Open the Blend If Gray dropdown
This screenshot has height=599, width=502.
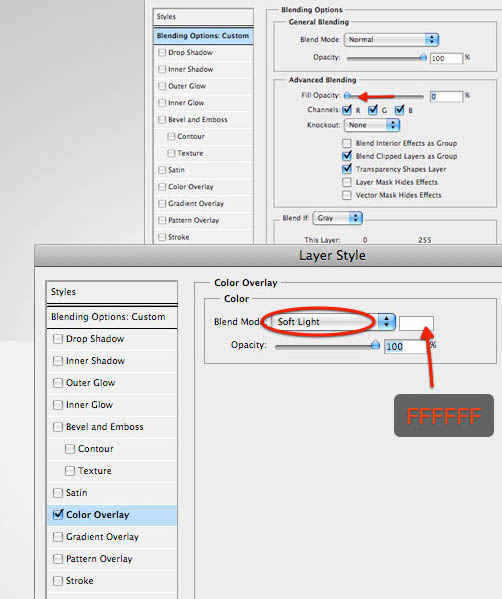coord(337,218)
